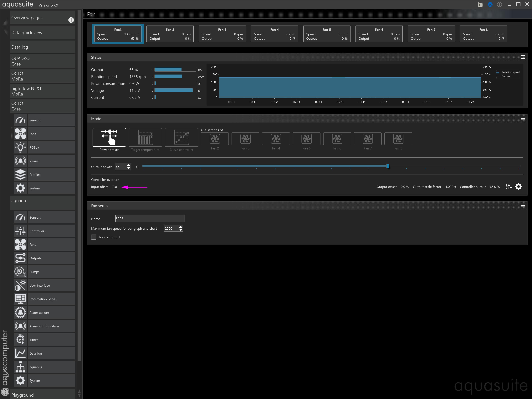The image size is (532, 399).
Task: Open the Mode panel hamburger menu
Action: click(522, 118)
